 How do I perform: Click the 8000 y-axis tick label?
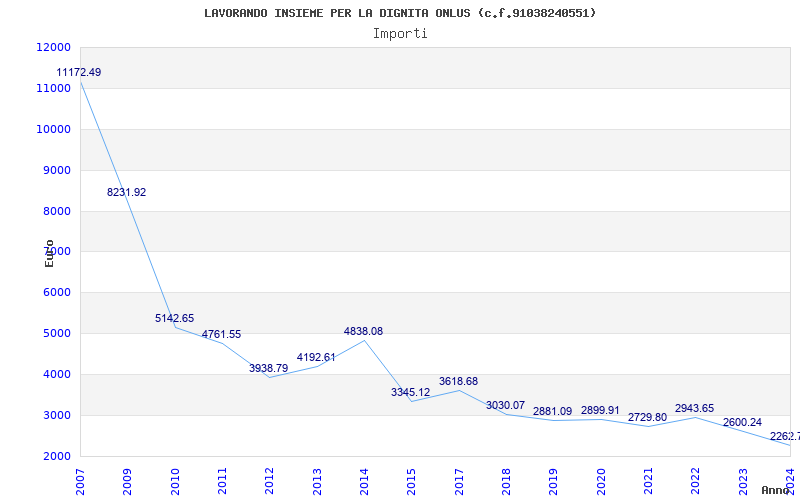click(x=56, y=211)
